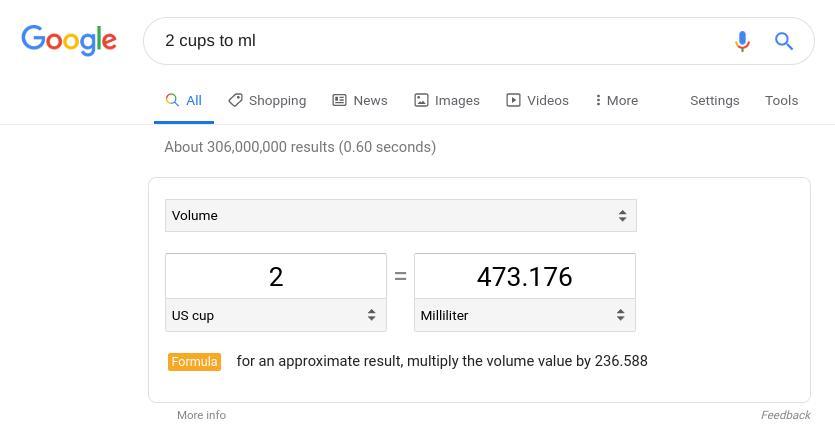Viewport: 835px width, 429px height.
Task: Click the More info link
Action: tap(201, 415)
